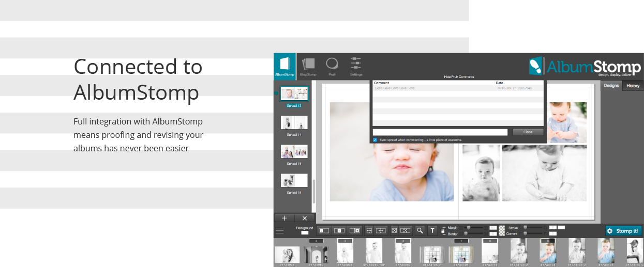Click the plus icon to add a spread

[x=284, y=218]
